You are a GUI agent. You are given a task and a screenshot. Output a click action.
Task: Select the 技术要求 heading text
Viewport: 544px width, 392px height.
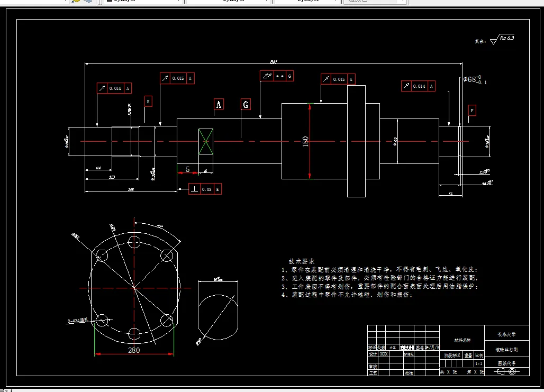(302, 261)
